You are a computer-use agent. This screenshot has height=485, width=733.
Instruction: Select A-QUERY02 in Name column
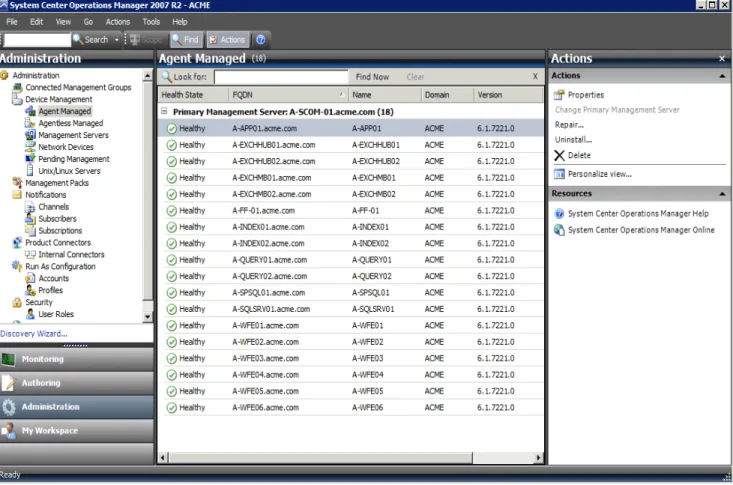click(372, 276)
